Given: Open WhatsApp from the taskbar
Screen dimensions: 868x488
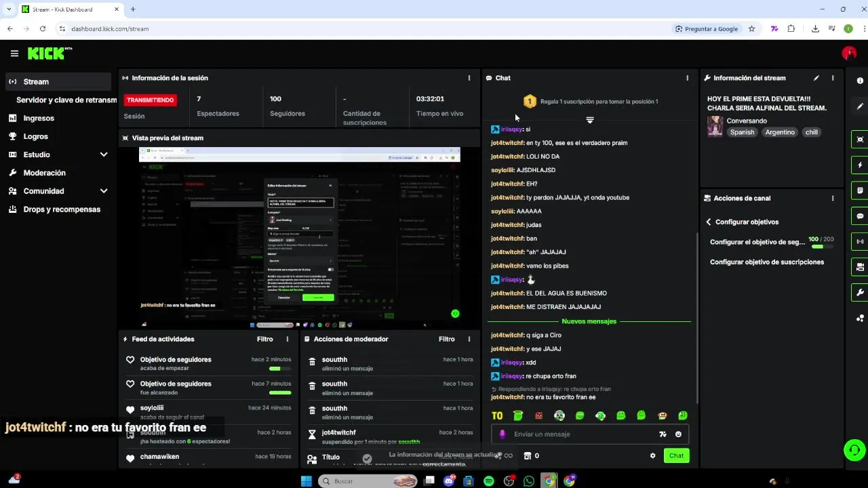Looking at the screenshot, I should (x=529, y=481).
